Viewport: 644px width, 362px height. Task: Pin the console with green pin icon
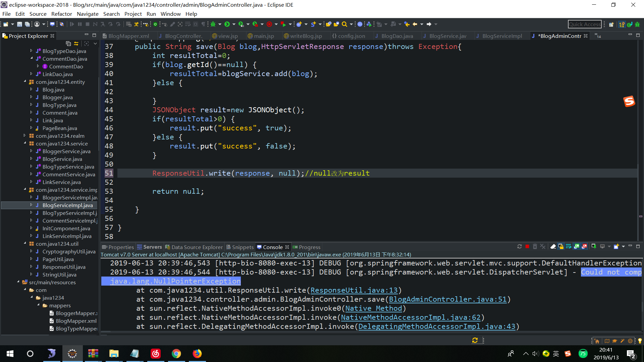(594, 247)
